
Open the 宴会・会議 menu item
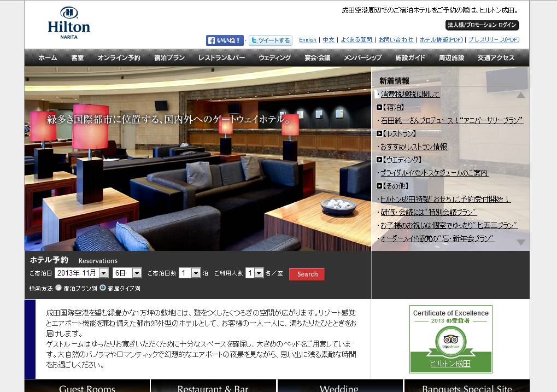coord(317,57)
